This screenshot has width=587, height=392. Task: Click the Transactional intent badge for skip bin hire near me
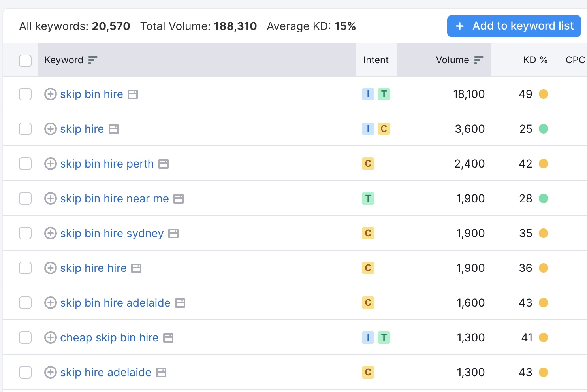(x=368, y=198)
